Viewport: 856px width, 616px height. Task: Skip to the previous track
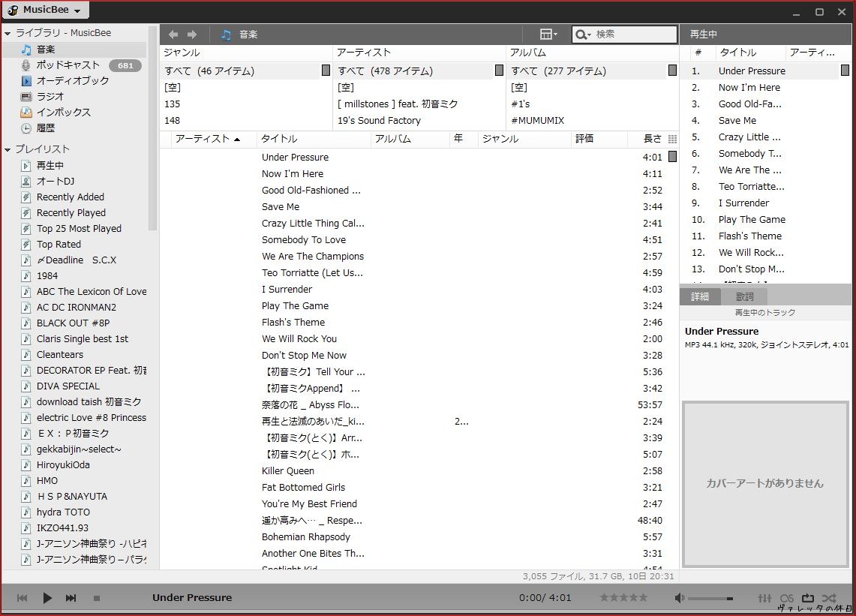pyautogui.click(x=23, y=598)
